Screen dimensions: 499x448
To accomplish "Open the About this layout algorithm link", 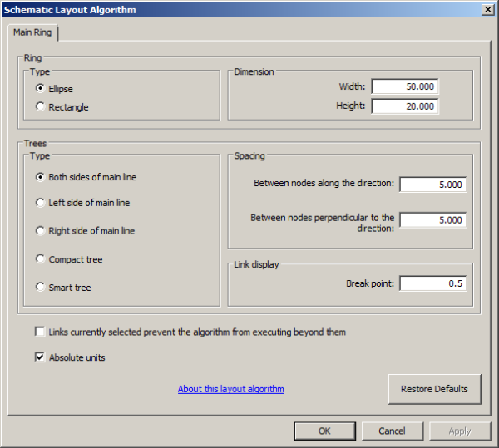I will point(230,389).
